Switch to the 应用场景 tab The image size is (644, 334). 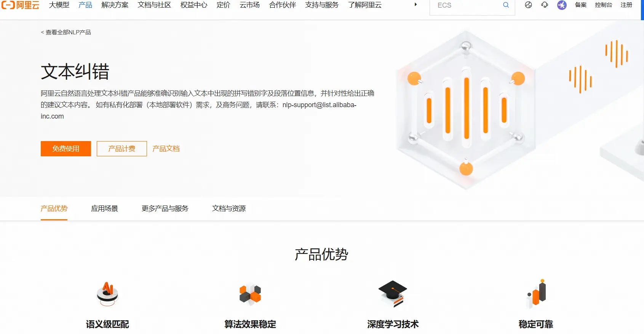105,209
